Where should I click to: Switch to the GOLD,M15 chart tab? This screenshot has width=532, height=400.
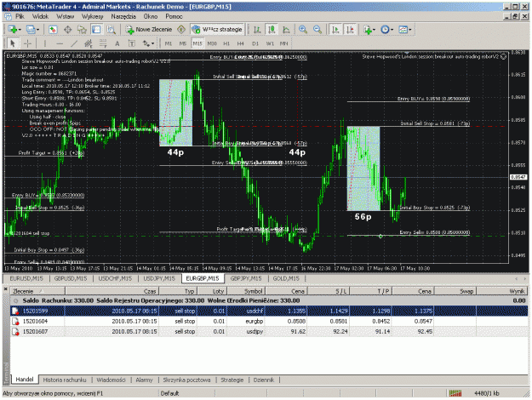[286, 278]
